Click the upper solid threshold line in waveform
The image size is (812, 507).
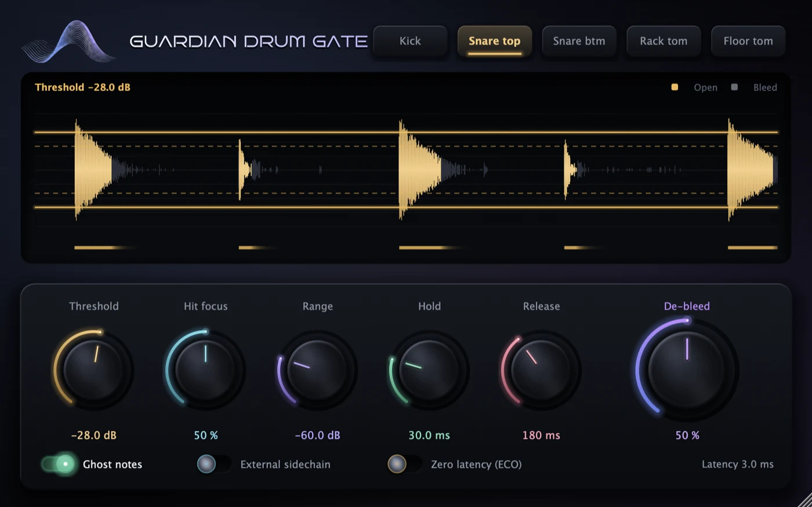click(406, 132)
